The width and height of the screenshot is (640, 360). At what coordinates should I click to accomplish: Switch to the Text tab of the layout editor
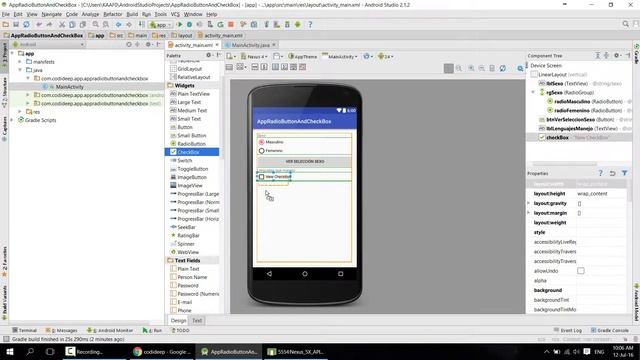tap(197, 320)
